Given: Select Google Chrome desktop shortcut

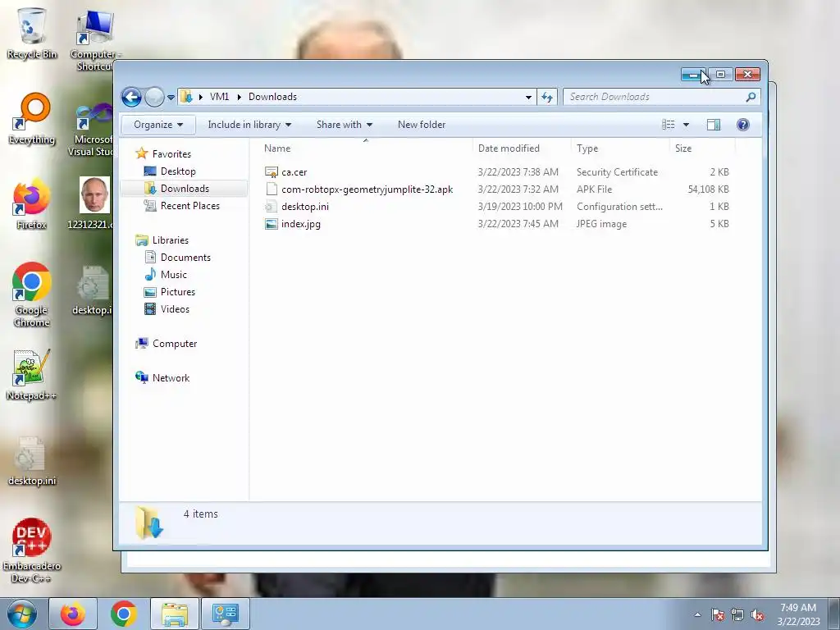Looking at the screenshot, I should 32,294.
